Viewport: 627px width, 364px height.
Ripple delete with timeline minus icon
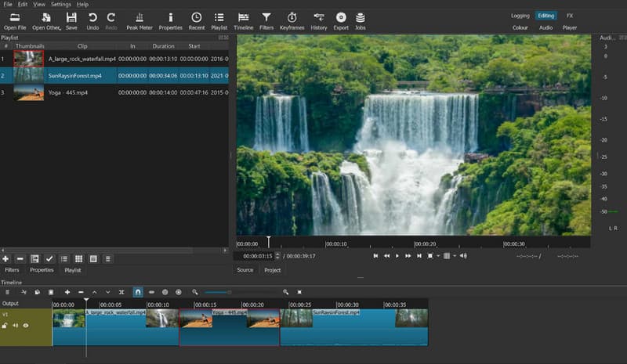point(81,292)
